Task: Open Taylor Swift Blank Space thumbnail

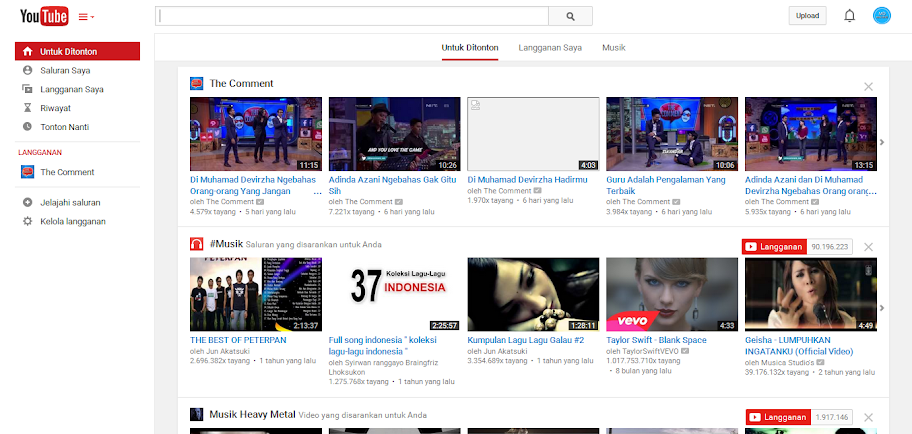Action: pos(672,294)
